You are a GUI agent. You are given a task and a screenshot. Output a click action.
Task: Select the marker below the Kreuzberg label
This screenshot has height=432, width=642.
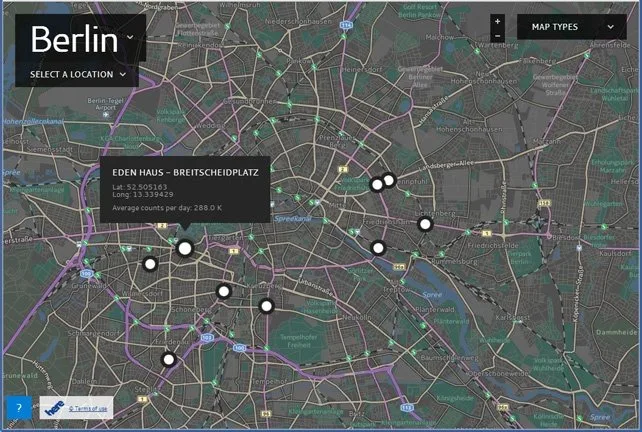click(267, 306)
